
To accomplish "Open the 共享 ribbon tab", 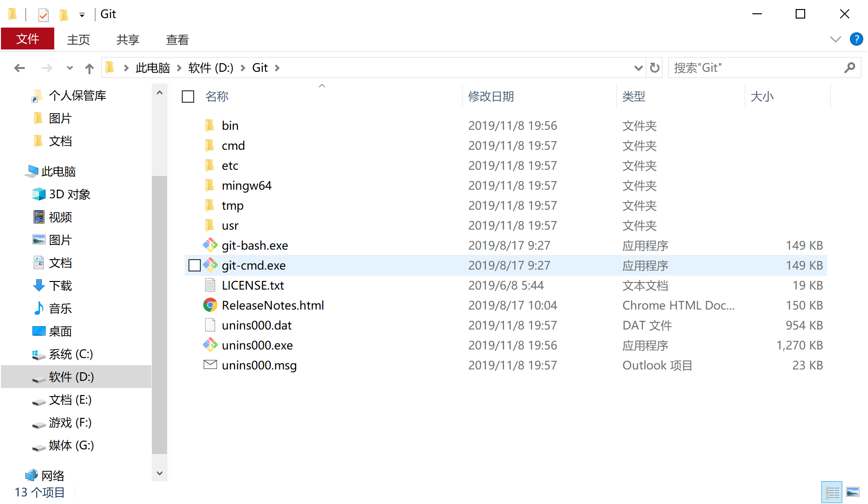I will (128, 39).
